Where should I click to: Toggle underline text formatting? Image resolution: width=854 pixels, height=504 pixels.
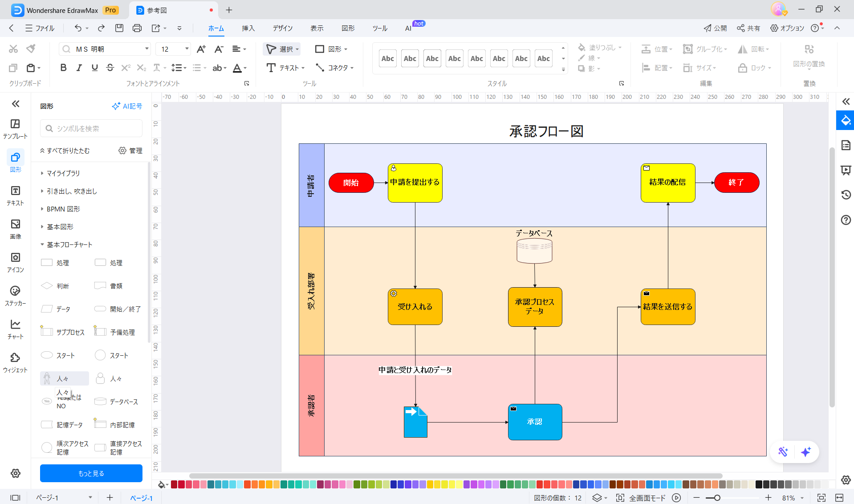point(94,68)
